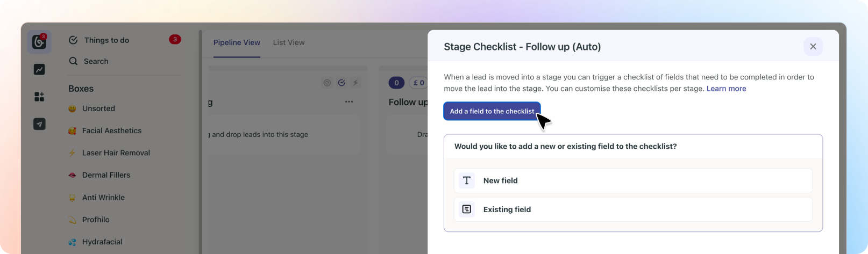Screen dimensions: 868x254
Task: Click the add-widgets grid icon in sidebar
Action: [39, 97]
